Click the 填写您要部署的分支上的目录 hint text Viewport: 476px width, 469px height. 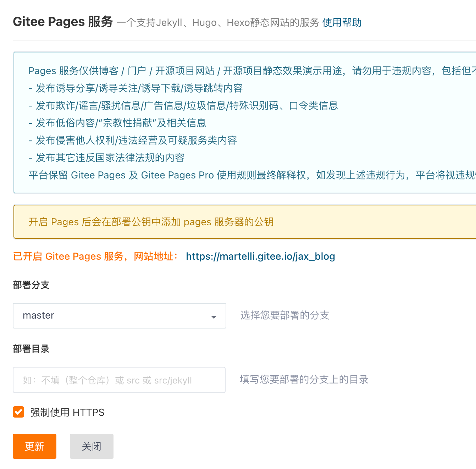304,379
